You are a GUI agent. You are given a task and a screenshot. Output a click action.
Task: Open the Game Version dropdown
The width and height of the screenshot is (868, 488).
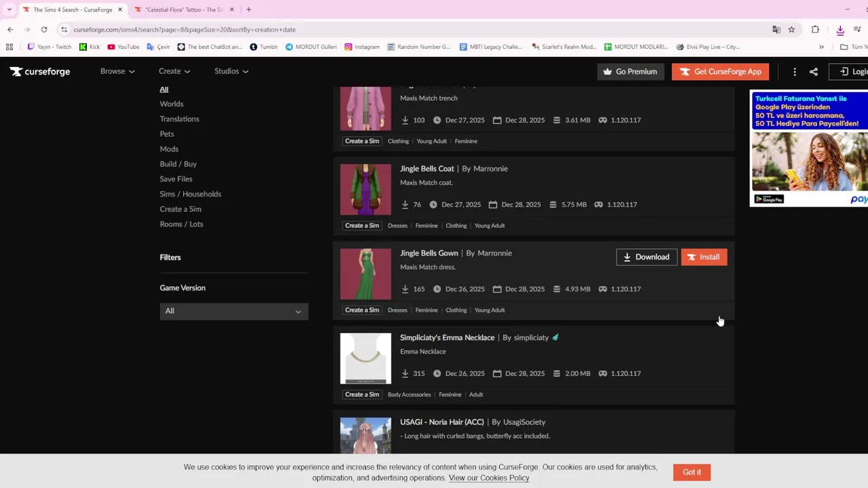click(x=234, y=311)
